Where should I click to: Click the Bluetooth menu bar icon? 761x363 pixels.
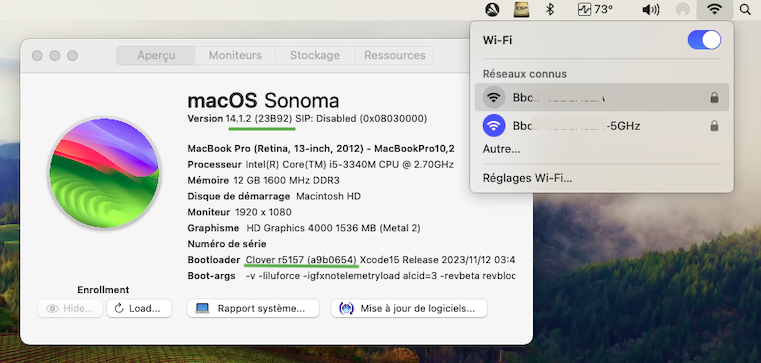(x=549, y=9)
